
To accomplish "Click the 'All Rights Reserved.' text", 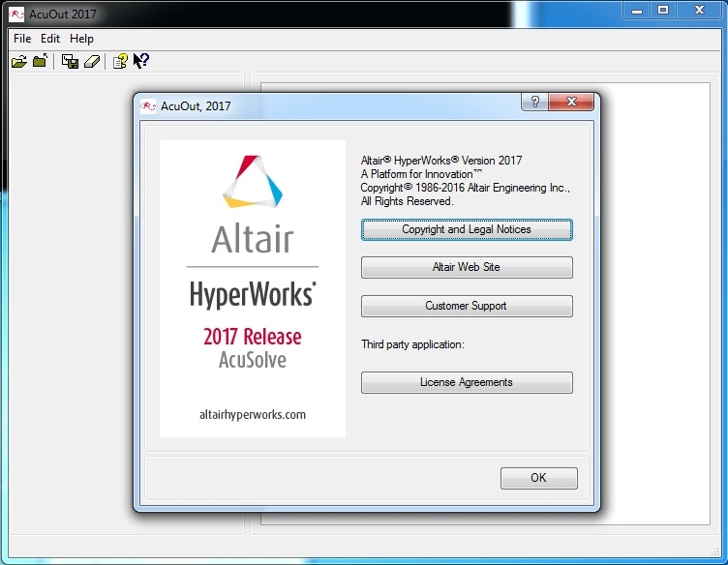I will [408, 201].
